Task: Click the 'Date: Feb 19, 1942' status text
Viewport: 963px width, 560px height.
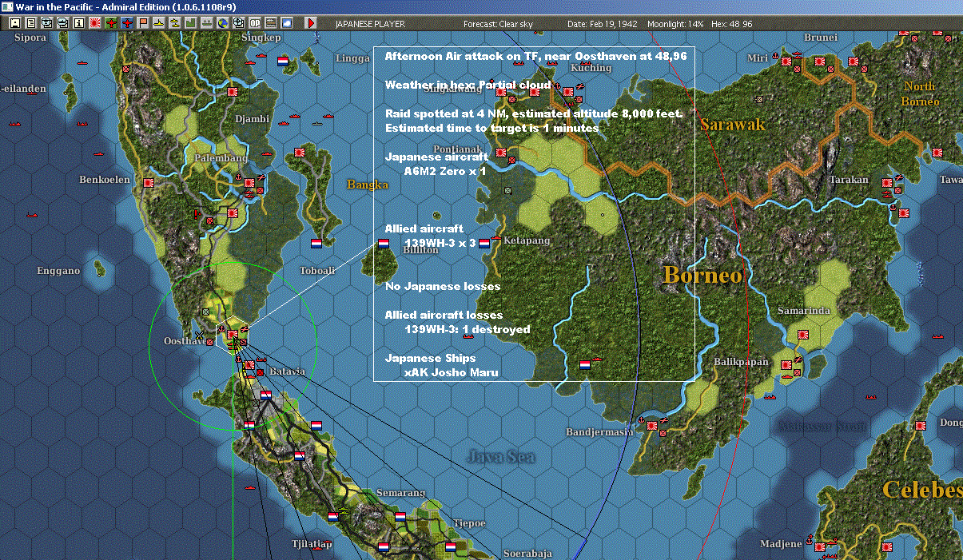Action: pos(603,24)
